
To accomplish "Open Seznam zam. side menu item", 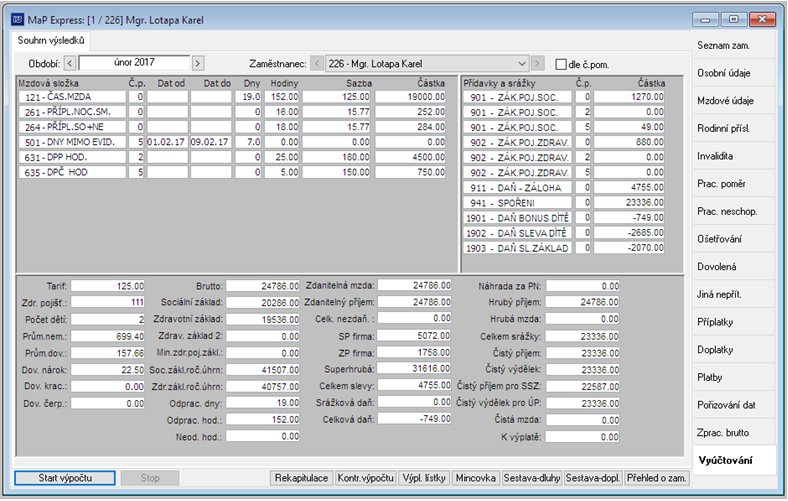I will [734, 45].
